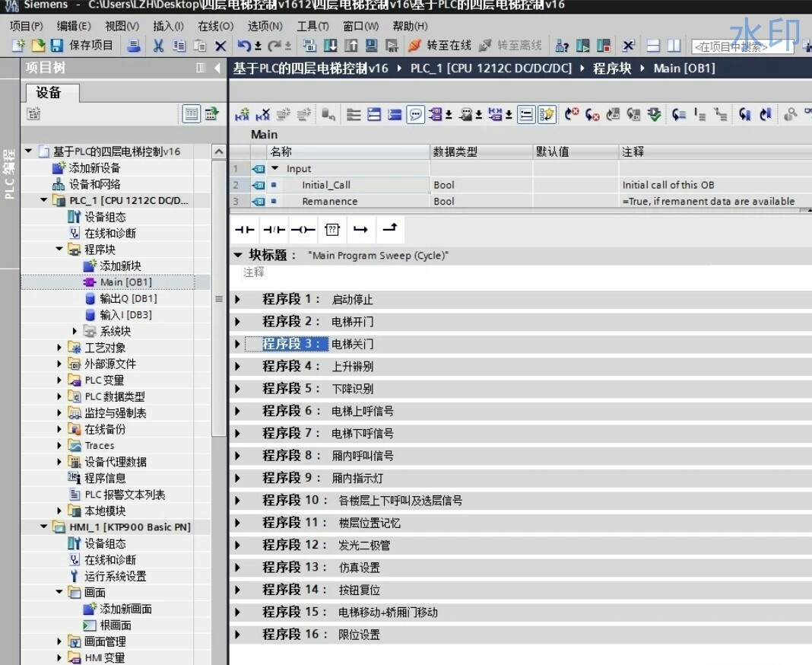Screen dimensions: 812x665
Task: Save the project with 保存项目
Action: click(x=82, y=46)
